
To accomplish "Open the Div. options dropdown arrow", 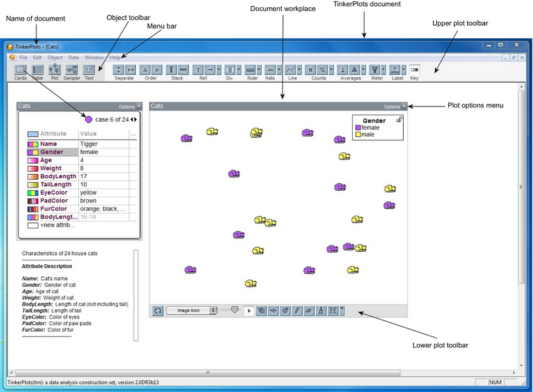I will (239, 70).
